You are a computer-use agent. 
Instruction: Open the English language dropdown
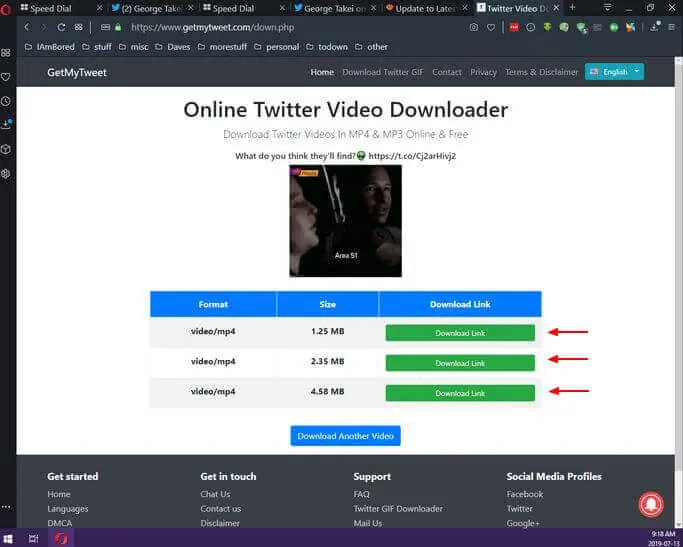[614, 72]
